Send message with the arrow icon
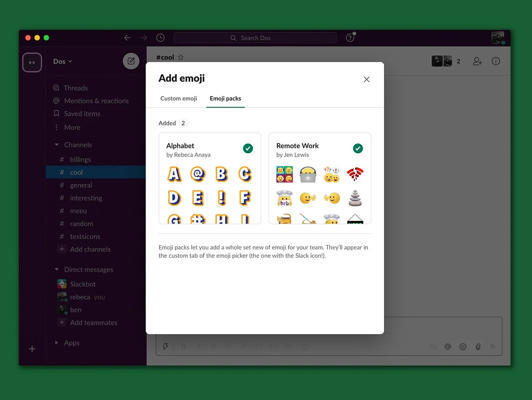Viewport: 532px width, 400px height. [x=493, y=347]
